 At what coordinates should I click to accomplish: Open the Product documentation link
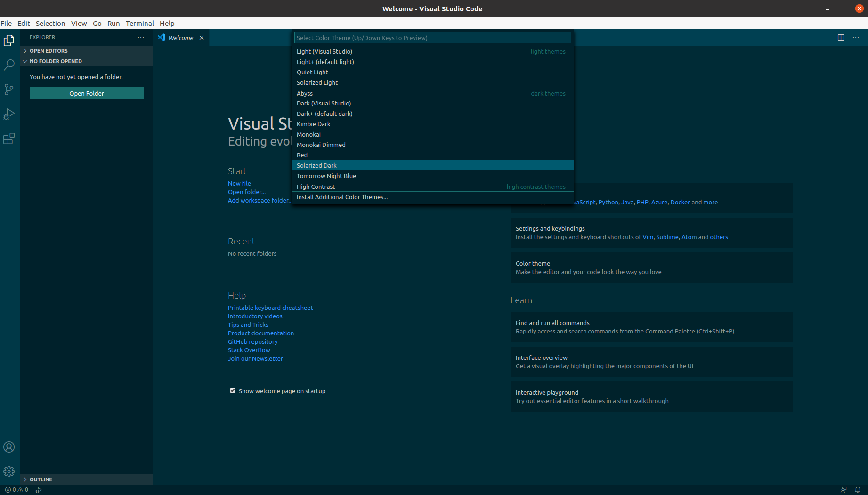pos(261,333)
